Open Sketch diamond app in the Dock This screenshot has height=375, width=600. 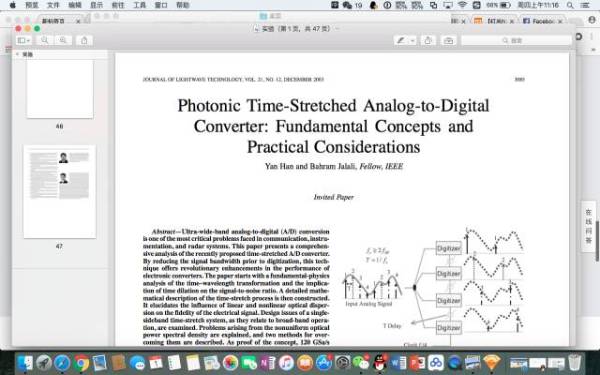click(492, 362)
